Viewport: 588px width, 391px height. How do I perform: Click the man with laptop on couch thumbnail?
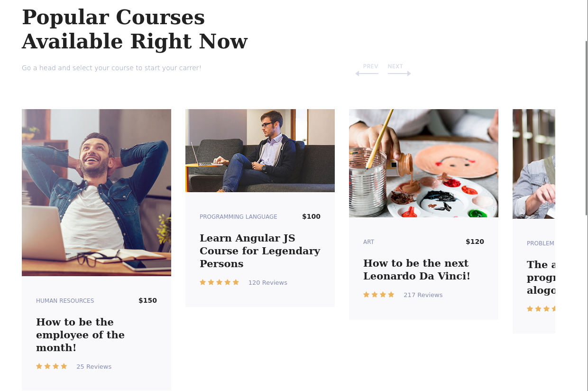click(x=260, y=150)
